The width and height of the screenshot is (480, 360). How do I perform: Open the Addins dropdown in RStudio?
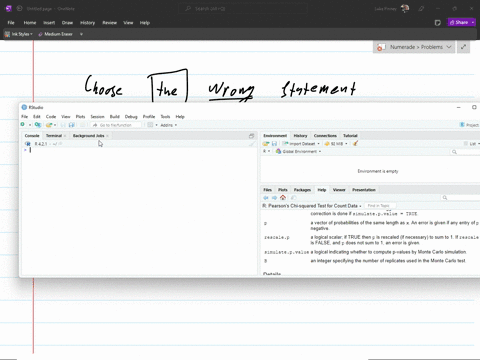169,125
